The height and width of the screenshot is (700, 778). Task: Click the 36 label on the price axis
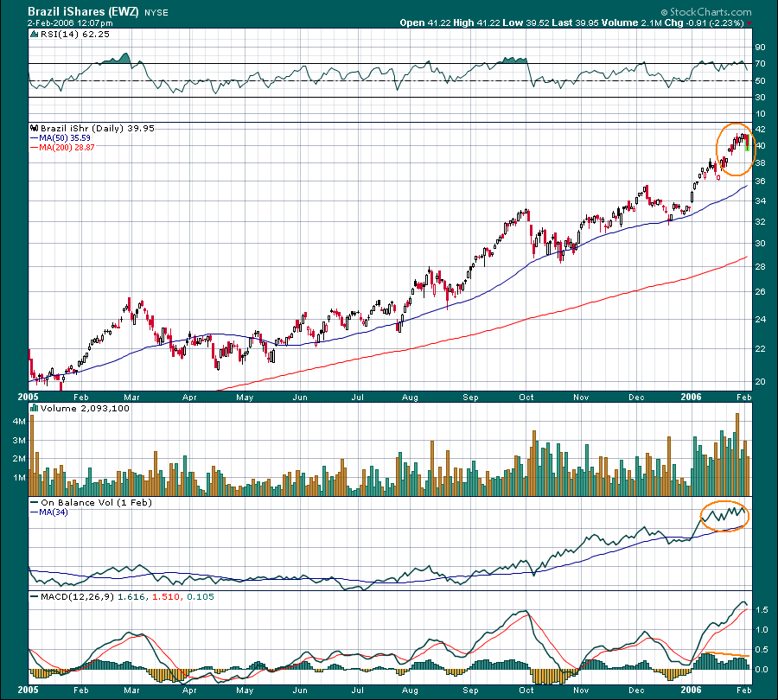[x=760, y=181]
